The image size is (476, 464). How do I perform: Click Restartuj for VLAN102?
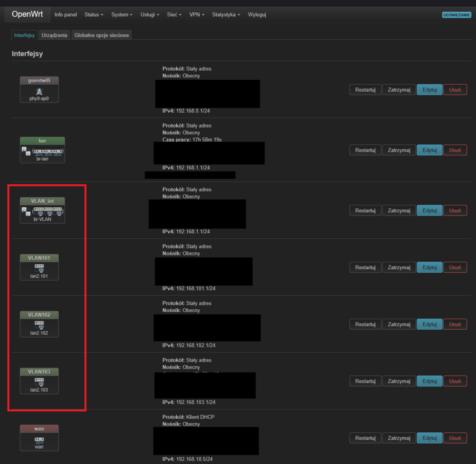(x=365, y=324)
